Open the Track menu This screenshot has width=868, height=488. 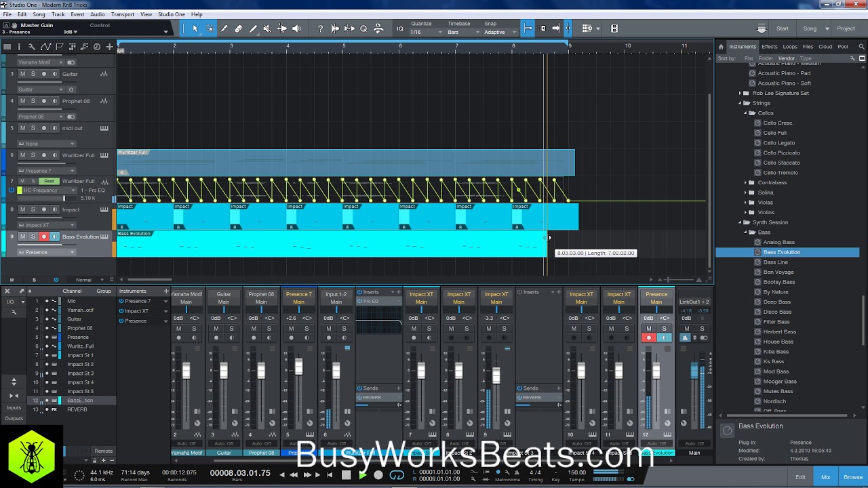58,14
